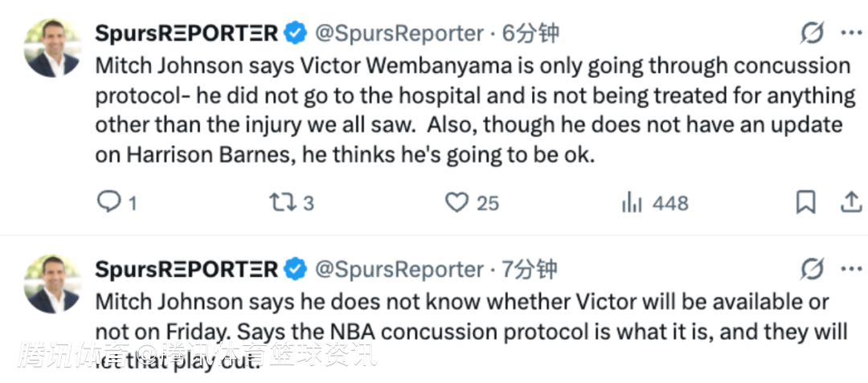The height and width of the screenshot is (383, 868).
Task: Click first tweet's verified badge
Action: coord(296,34)
